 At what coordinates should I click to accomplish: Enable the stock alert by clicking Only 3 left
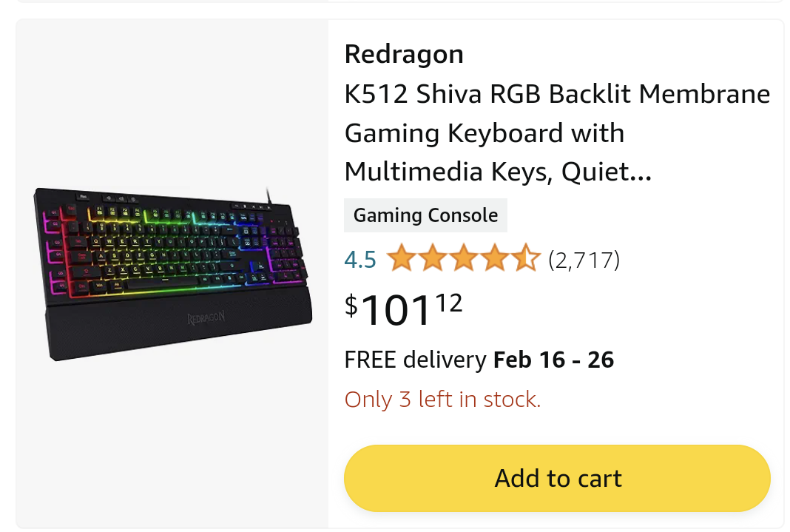click(442, 399)
